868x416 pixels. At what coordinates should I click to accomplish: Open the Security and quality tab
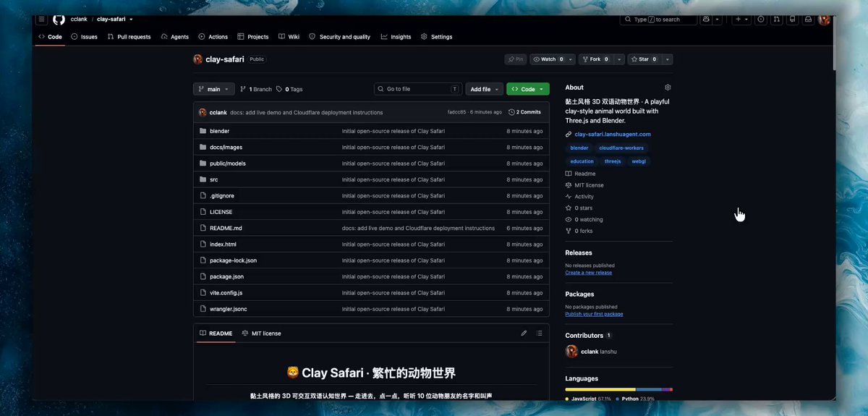(339, 37)
